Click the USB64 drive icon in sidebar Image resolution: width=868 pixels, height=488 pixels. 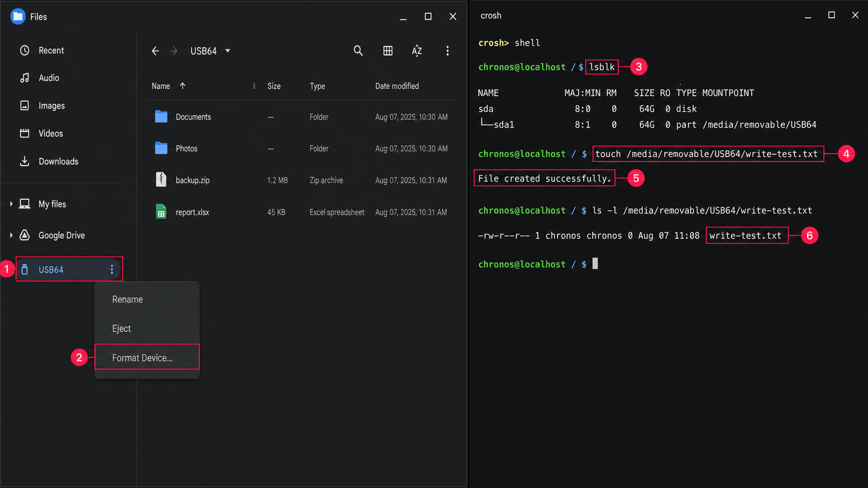(x=25, y=269)
